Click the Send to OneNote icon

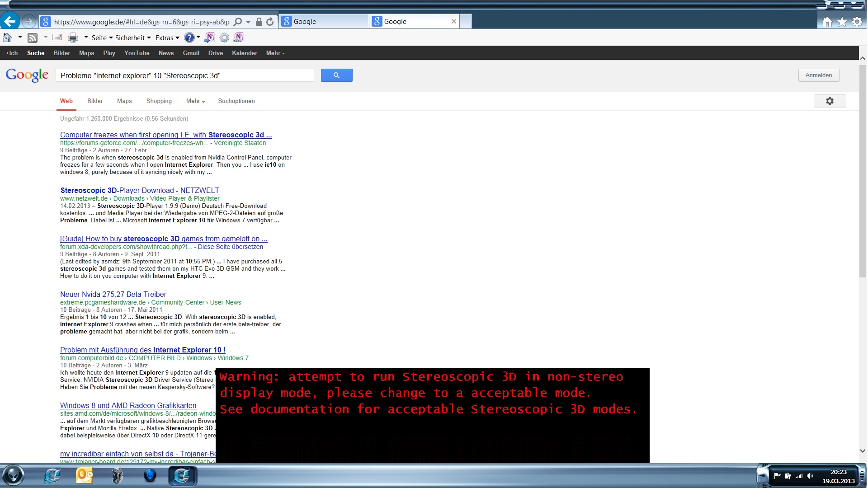click(209, 38)
